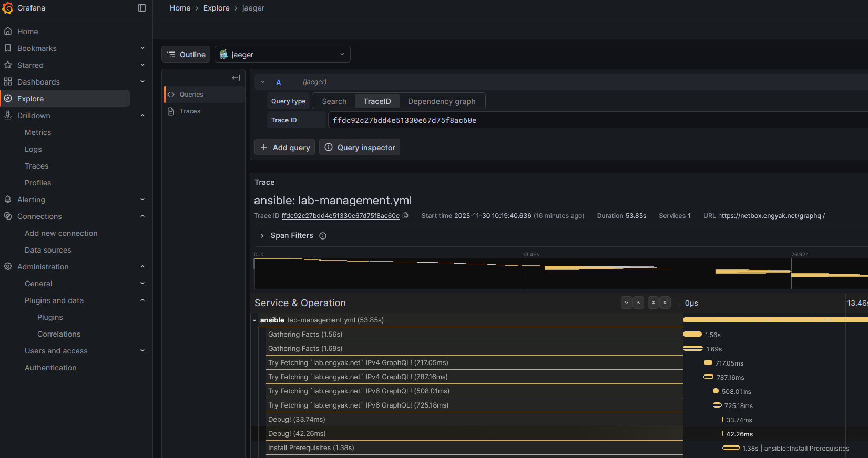Click the Grafana logo icon
This screenshot has height=458, width=868.
pos(8,8)
